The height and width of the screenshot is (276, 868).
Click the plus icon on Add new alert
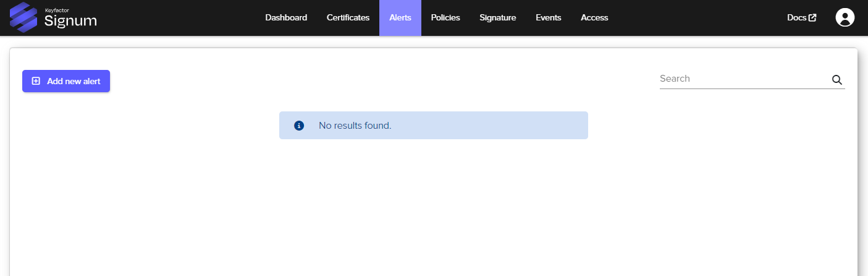tap(36, 81)
